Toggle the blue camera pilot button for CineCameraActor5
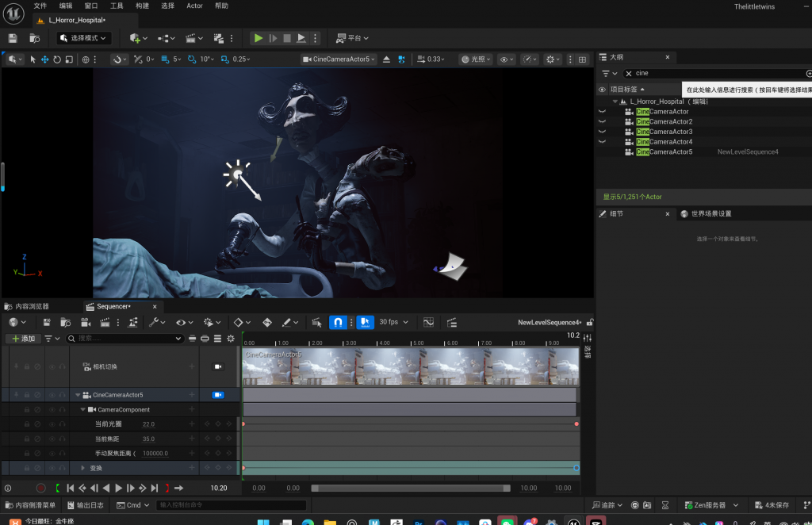Viewport: 812px width, 525px height. tap(218, 395)
